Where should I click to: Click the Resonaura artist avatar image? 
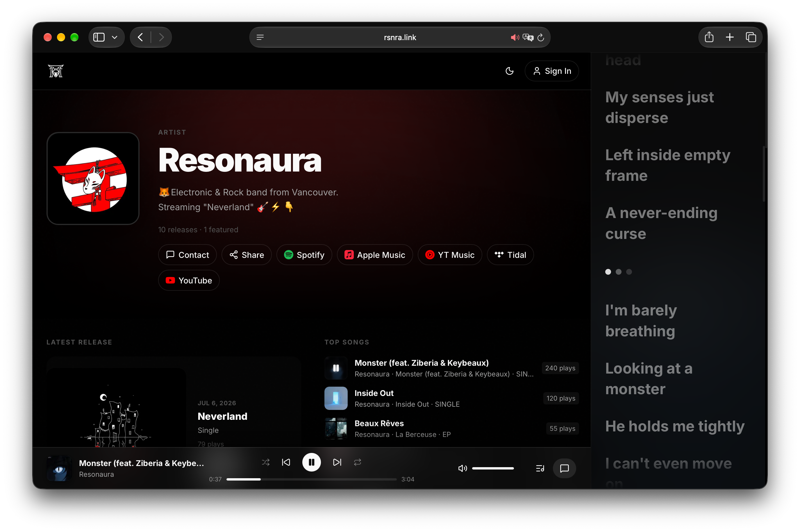[93, 178]
